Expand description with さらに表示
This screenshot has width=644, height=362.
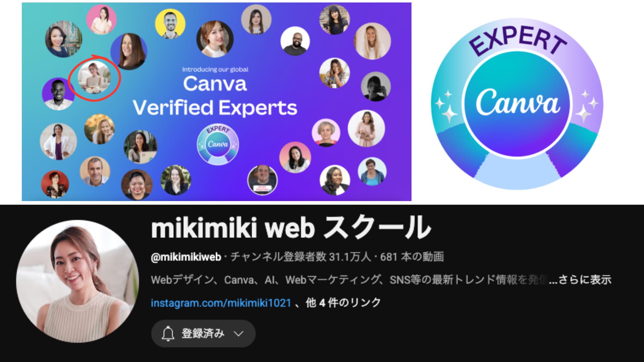tap(585, 280)
